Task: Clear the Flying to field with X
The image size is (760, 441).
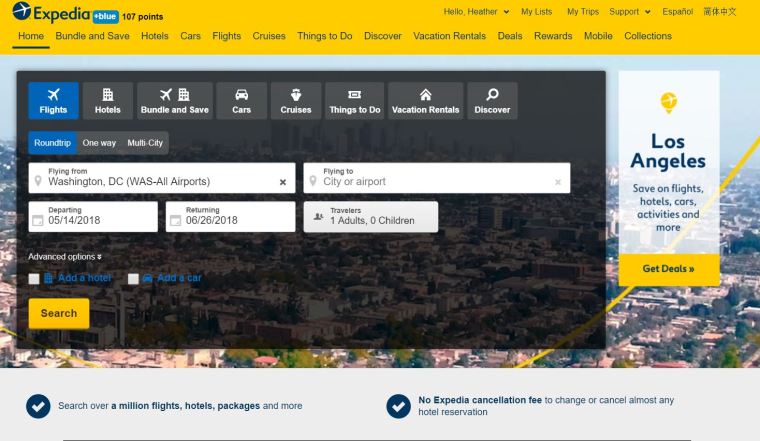Action: (558, 182)
